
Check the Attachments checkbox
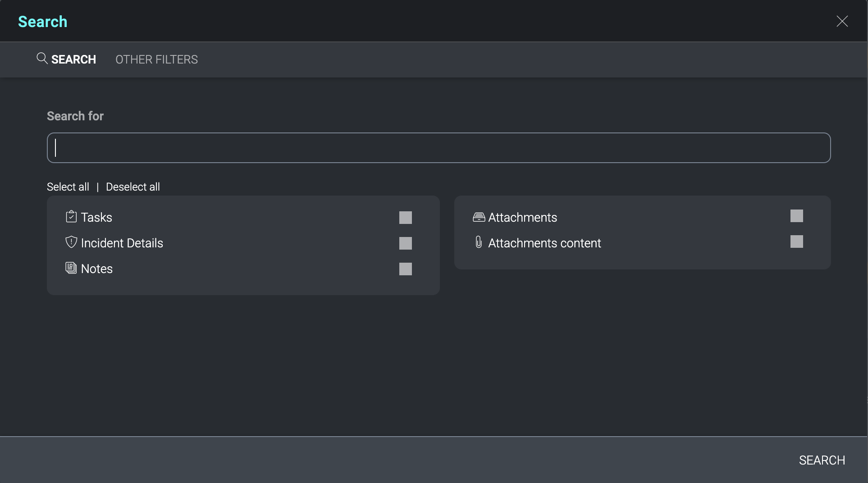796,216
